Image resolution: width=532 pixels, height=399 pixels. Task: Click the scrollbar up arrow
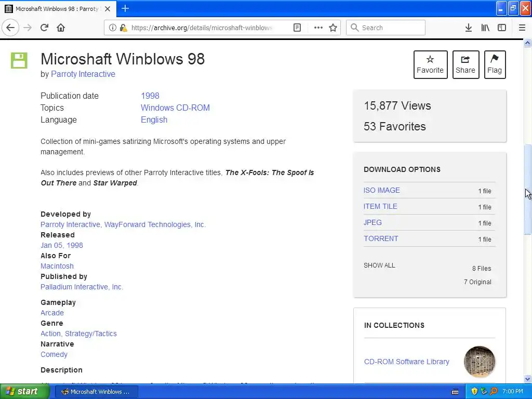coord(528,43)
